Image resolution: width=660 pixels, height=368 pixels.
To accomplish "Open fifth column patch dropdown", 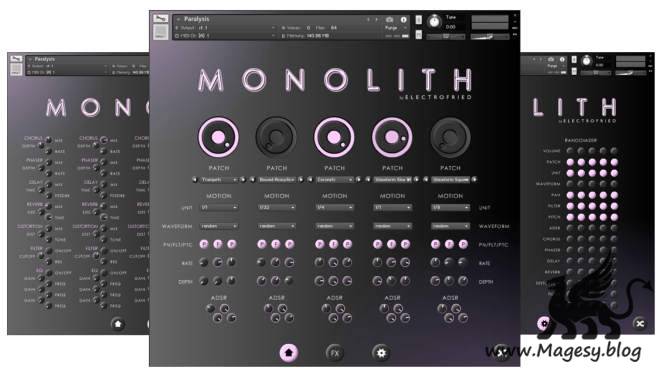I will tap(450, 180).
